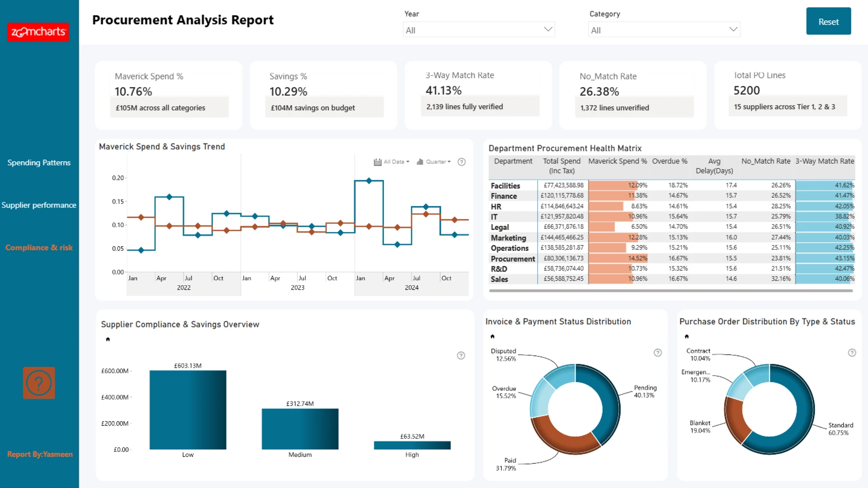The image size is (868, 488).
Task: Open help for Invoice & Payment chart
Action: (658, 353)
